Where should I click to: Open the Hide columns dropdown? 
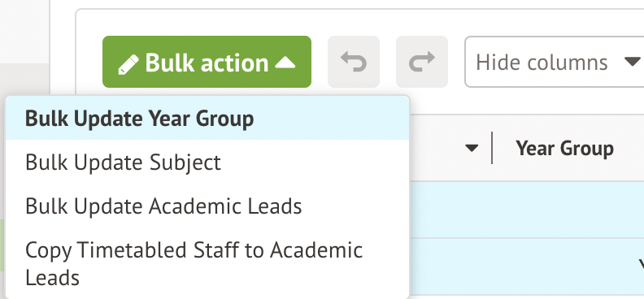(554, 62)
